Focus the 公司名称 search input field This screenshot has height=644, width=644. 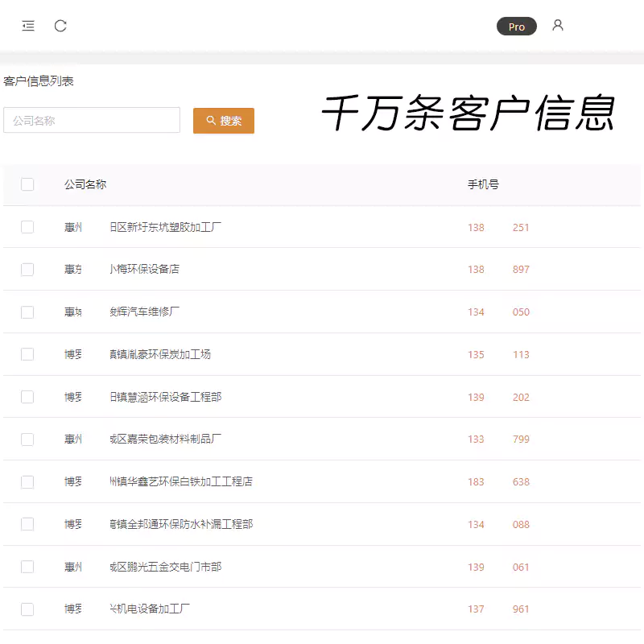point(92,121)
